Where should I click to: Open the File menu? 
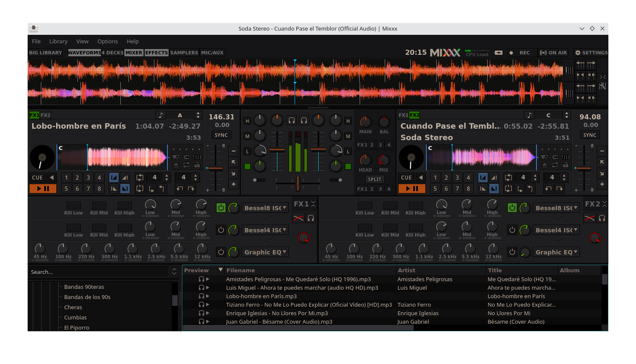(36, 41)
